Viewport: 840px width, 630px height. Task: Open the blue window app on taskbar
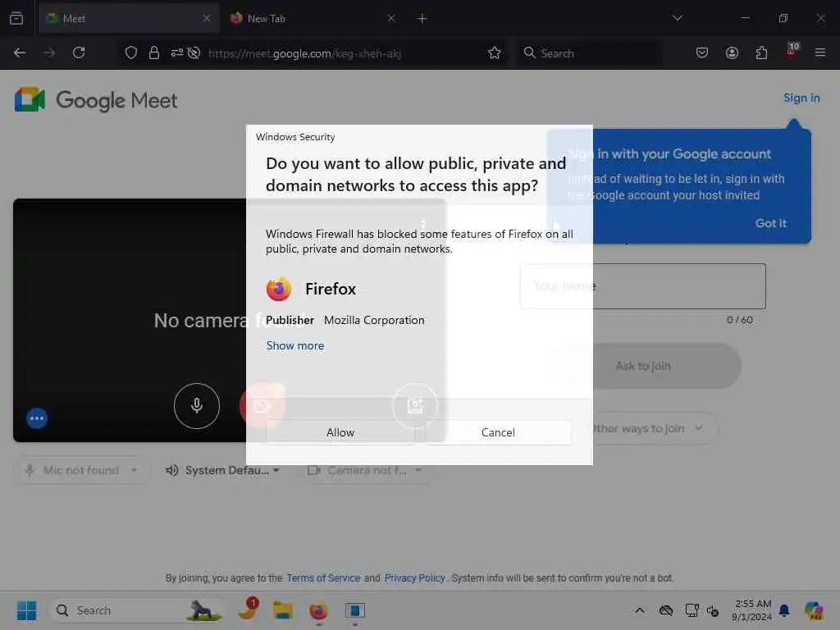(x=354, y=610)
